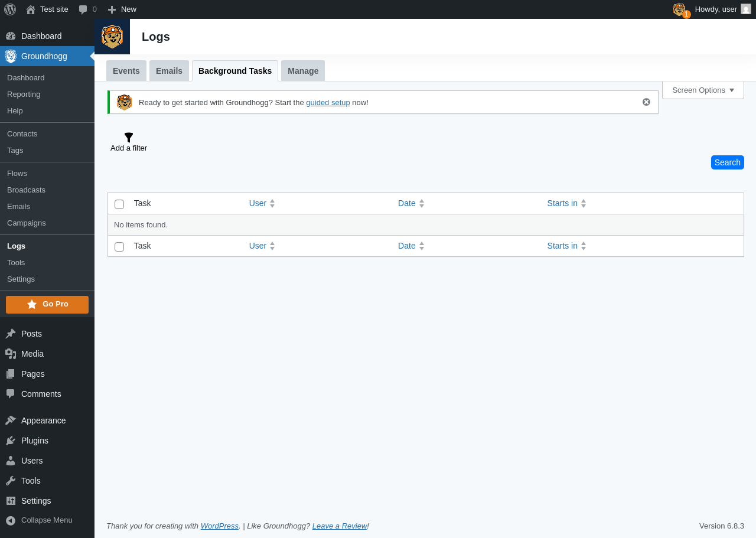Check select-all box in table footer
This screenshot has height=538, width=756.
pos(119,247)
